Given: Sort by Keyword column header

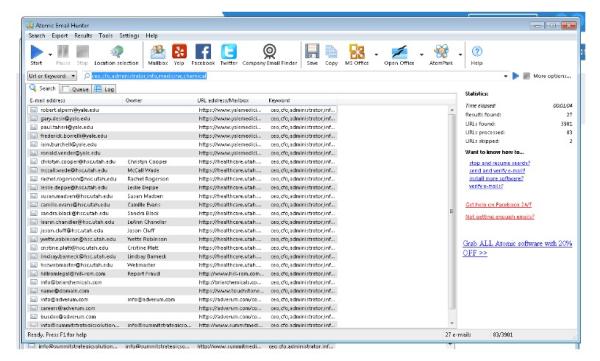Looking at the screenshot, I should point(302,100).
